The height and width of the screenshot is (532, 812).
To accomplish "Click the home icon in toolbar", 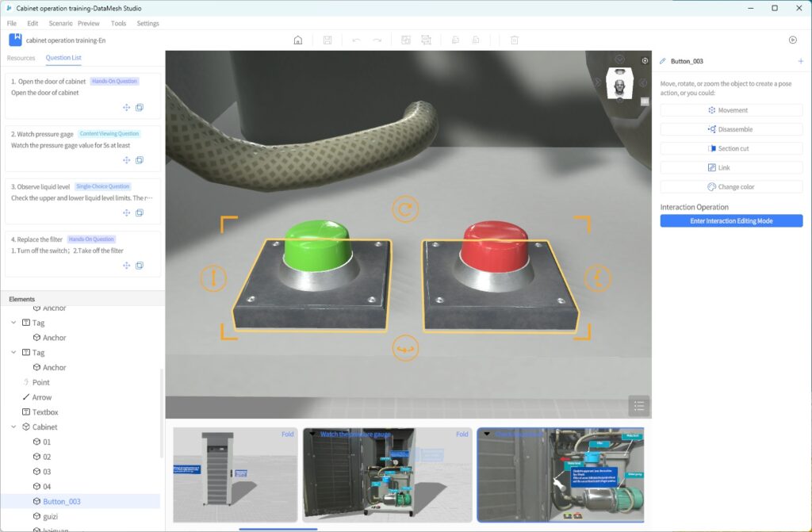I will [x=298, y=40].
